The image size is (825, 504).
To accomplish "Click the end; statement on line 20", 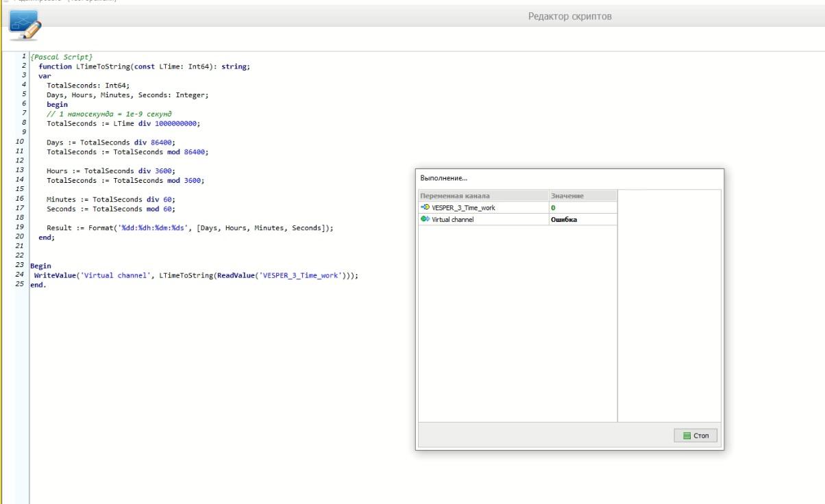I will click(x=46, y=237).
